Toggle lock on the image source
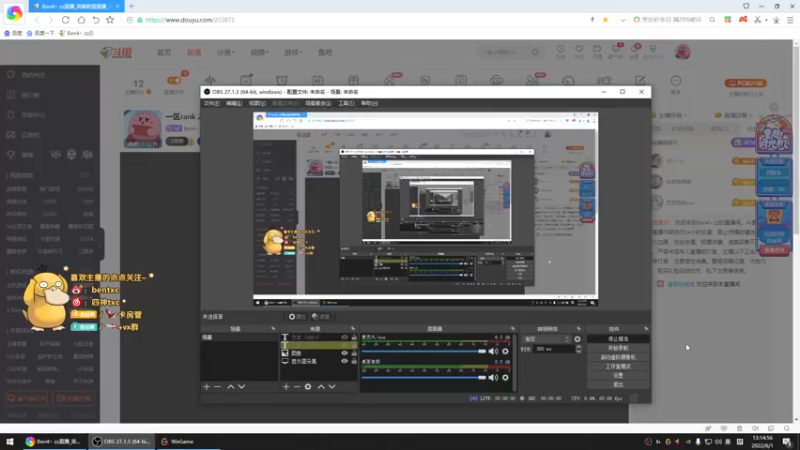 tap(354, 353)
